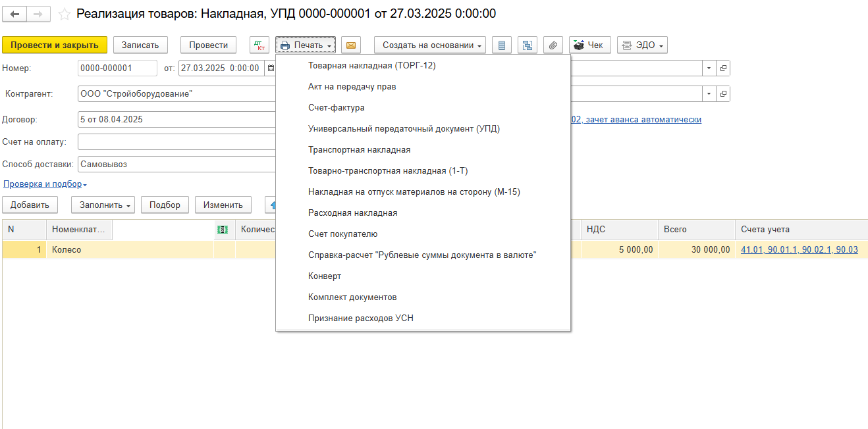This screenshot has height=429, width=868.
Task: Click the green column header icon in table
Action: click(223, 229)
